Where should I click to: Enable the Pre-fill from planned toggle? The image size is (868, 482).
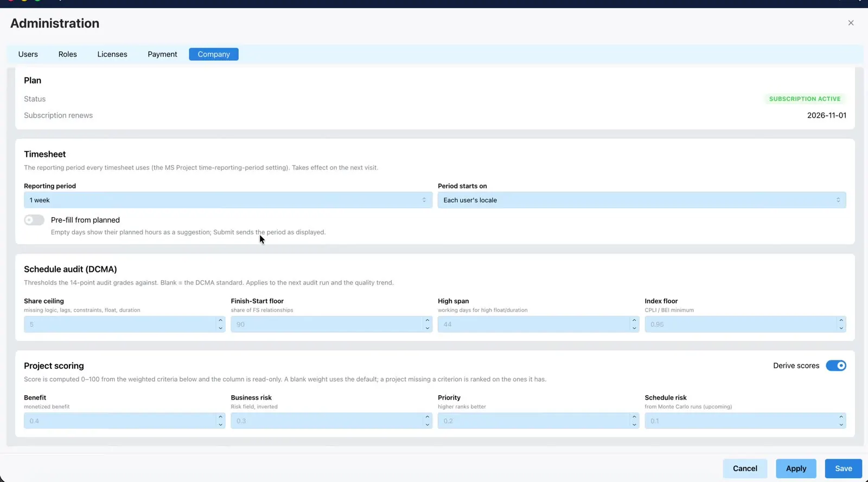point(34,220)
